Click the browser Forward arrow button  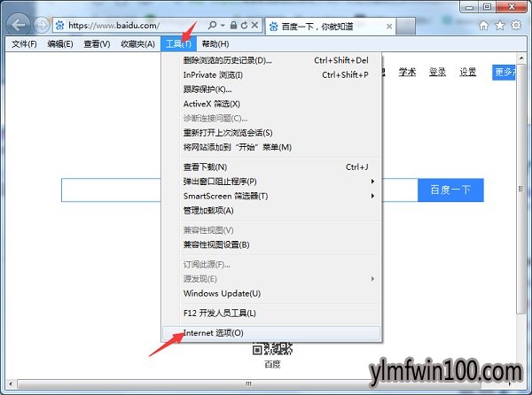(42, 25)
